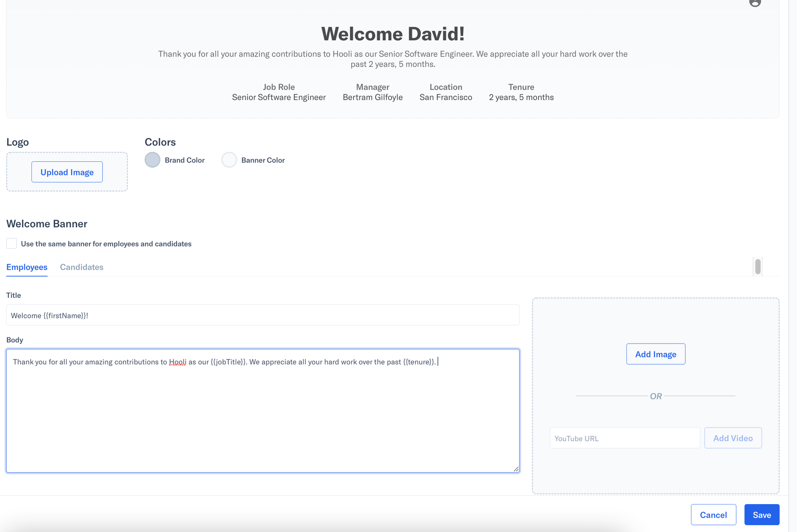Focus the Body text area
The width and height of the screenshot is (797, 532).
(263, 411)
